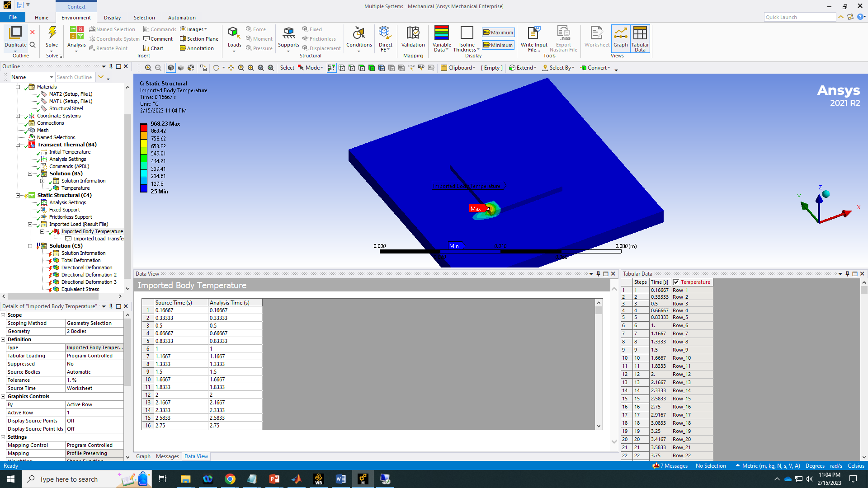Toggle the Temperature column checkbox in Tabular Data

pyautogui.click(x=676, y=282)
